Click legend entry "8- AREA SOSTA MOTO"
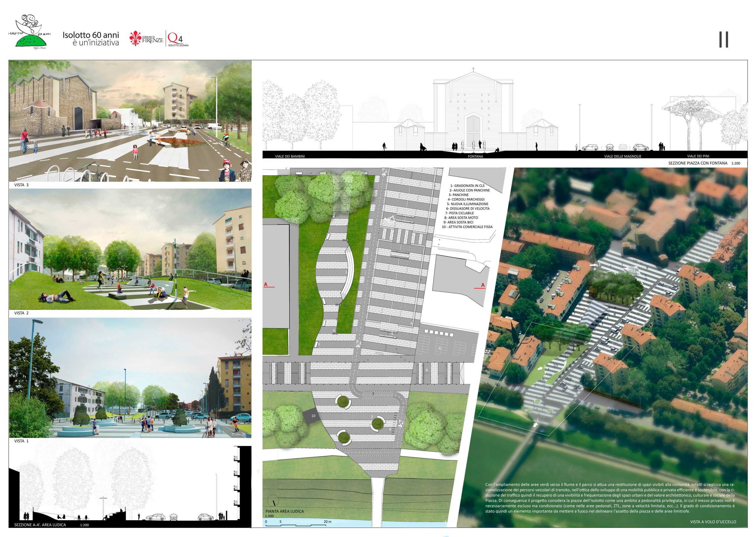 461,218
